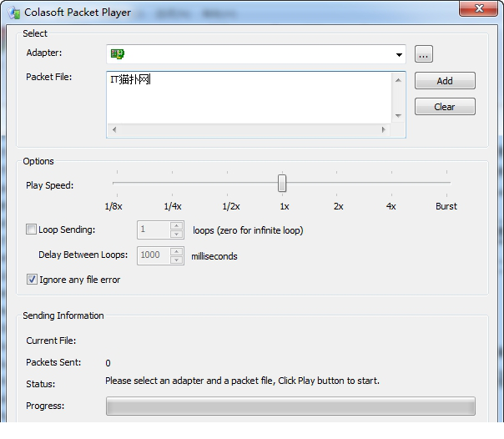This screenshot has height=439, width=504.
Task: Click the packet file scroll up arrow
Action: tap(398, 80)
